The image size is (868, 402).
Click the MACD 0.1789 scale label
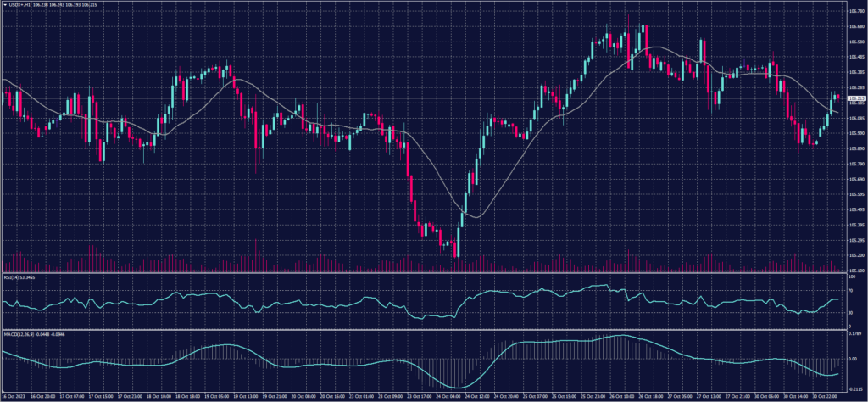854,336
